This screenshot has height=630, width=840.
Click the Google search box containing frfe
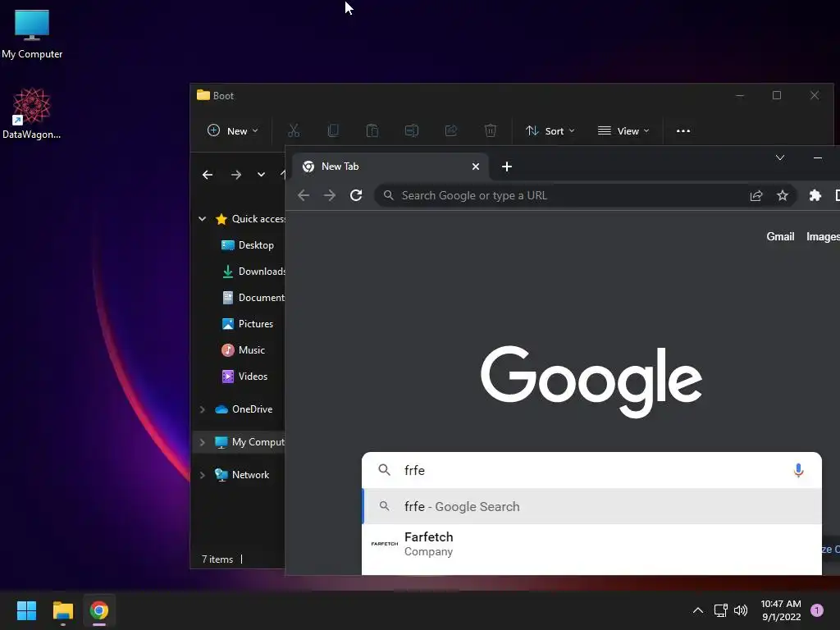coord(591,470)
